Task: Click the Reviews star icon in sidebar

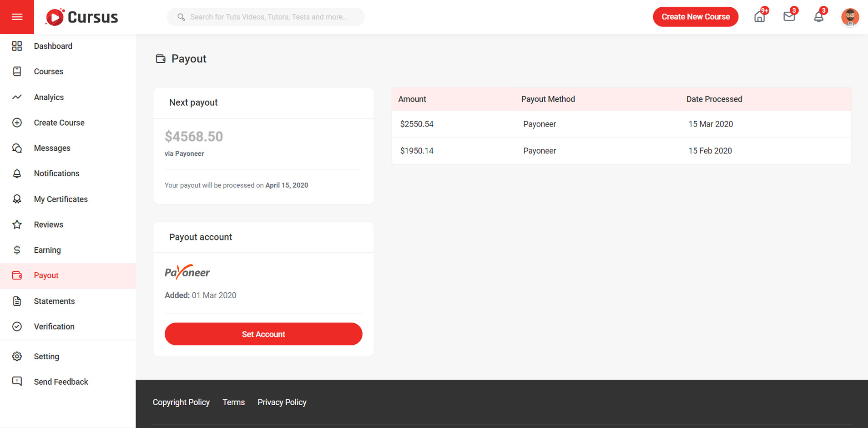Action: coord(17,224)
